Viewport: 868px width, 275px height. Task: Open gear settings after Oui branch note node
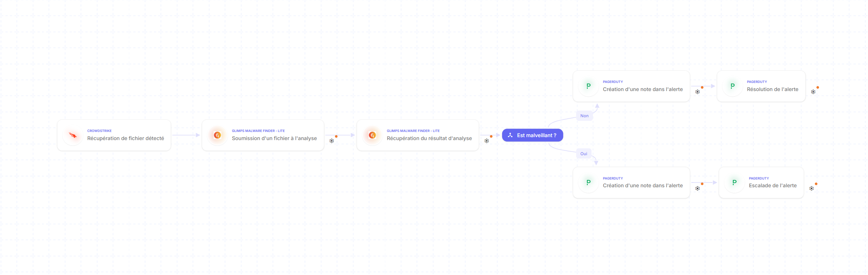pyautogui.click(x=697, y=188)
